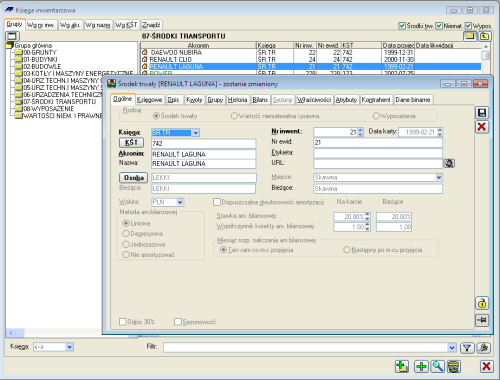Switch to the Księgowe tab
The width and height of the screenshot is (500, 380).
pyautogui.click(x=149, y=100)
